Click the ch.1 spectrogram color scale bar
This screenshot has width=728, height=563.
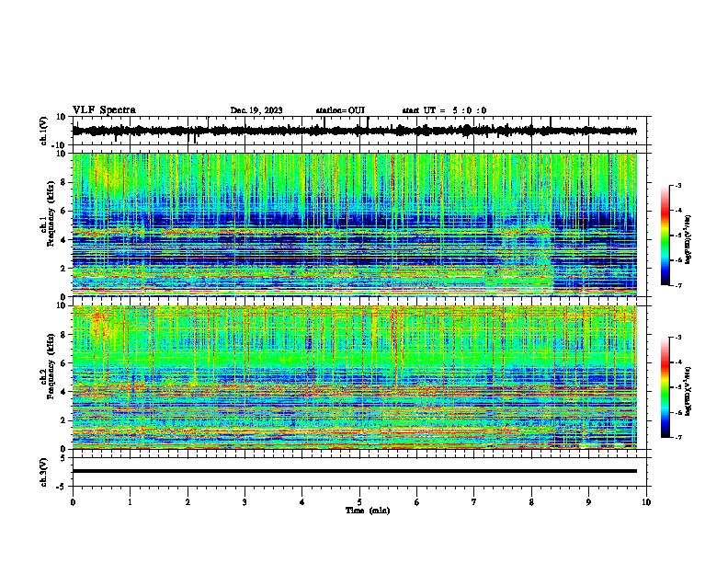tap(665, 236)
